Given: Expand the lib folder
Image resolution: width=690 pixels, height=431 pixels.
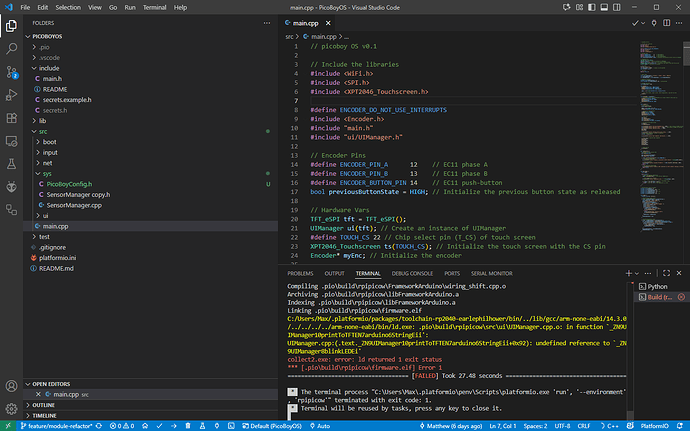Looking at the screenshot, I should 43,120.
